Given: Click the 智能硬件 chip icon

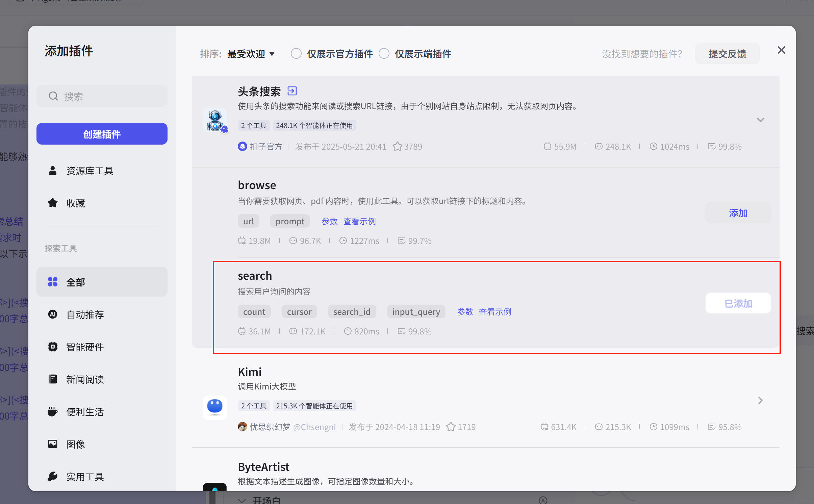Looking at the screenshot, I should point(53,347).
